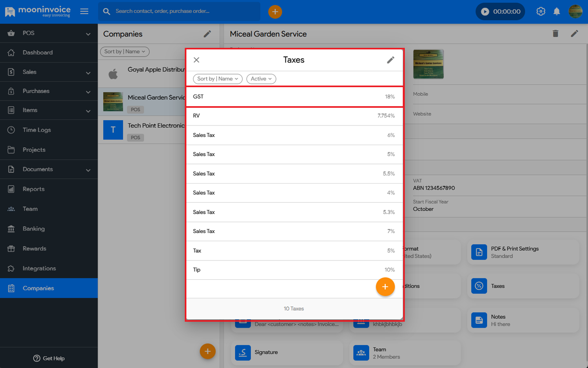This screenshot has width=588, height=368.
Task: Click Get Help link
Action: 49,358
